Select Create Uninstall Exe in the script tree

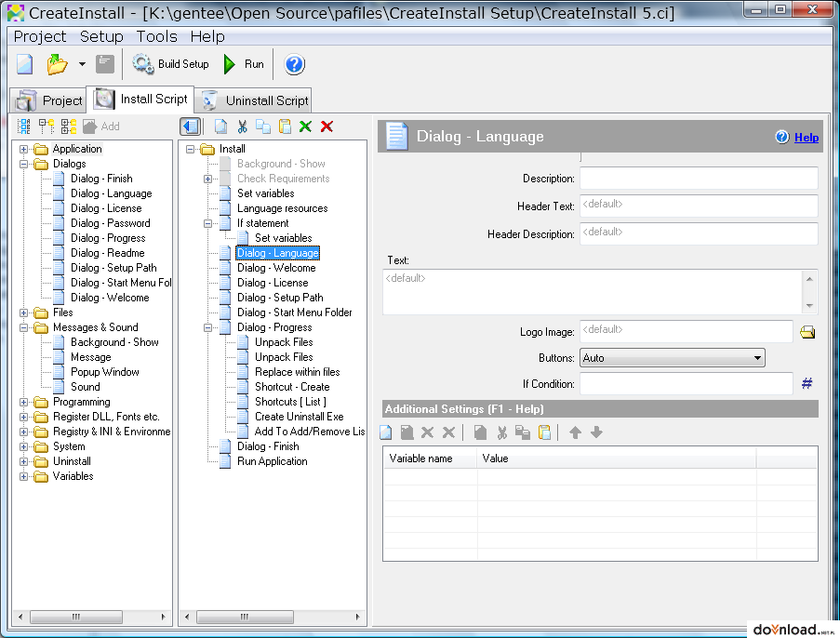pyautogui.click(x=299, y=417)
